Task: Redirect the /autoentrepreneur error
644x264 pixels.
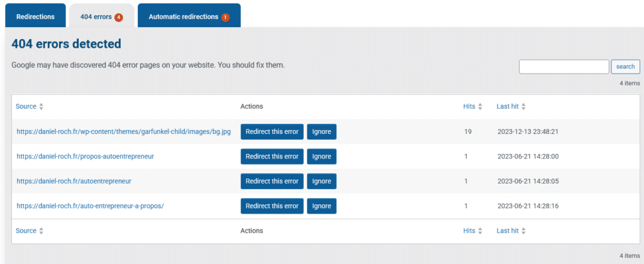Action: (x=272, y=181)
